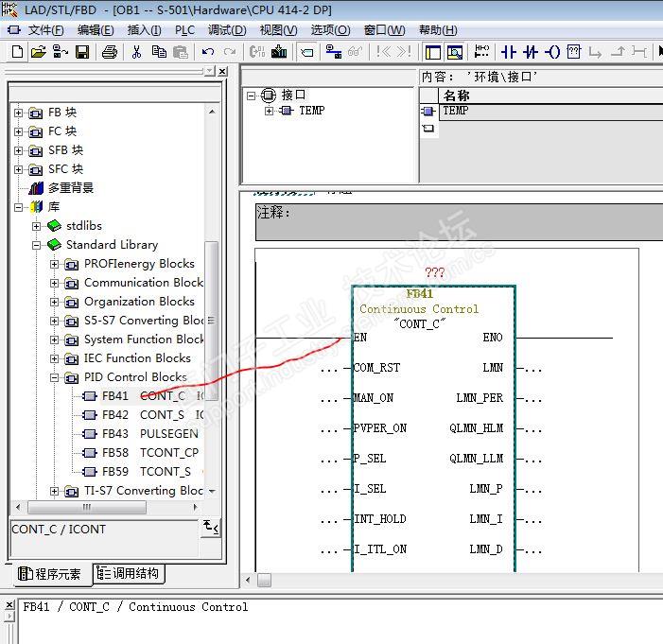Expand the TEMP interface node
Image resolution: width=663 pixels, height=644 pixels.
(270, 111)
